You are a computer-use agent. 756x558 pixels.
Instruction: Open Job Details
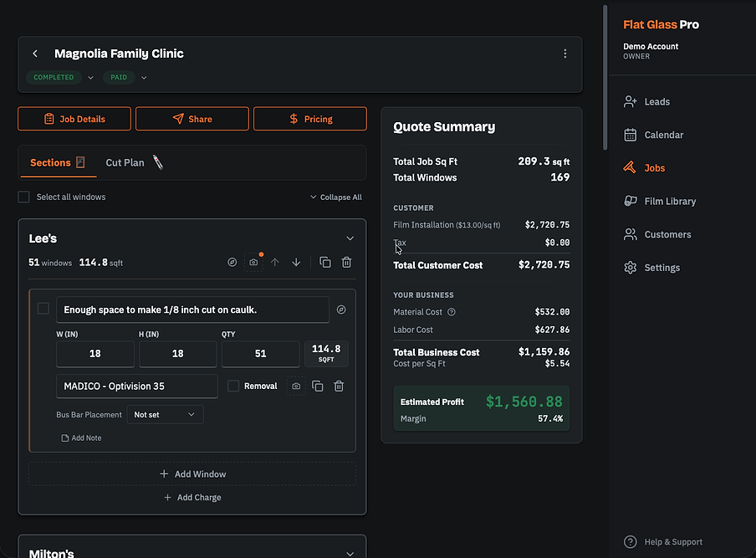tap(74, 119)
